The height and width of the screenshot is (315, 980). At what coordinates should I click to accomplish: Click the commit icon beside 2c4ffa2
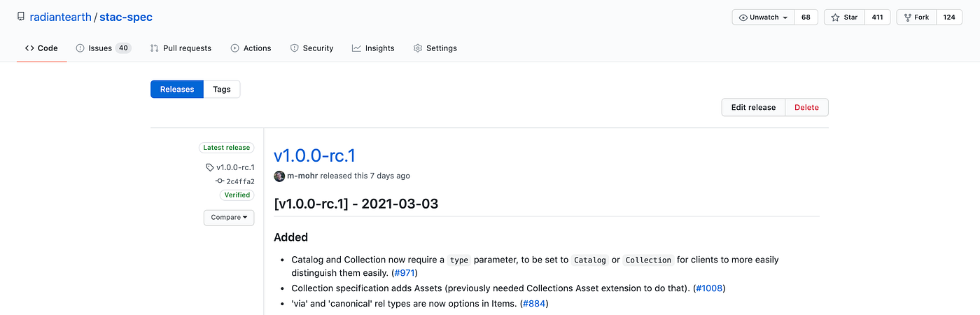click(x=219, y=181)
